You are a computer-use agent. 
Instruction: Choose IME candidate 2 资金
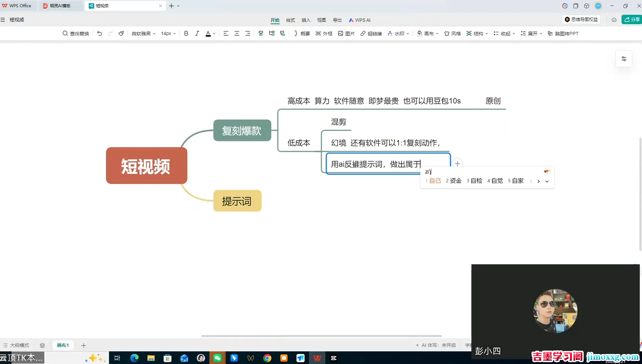click(453, 181)
